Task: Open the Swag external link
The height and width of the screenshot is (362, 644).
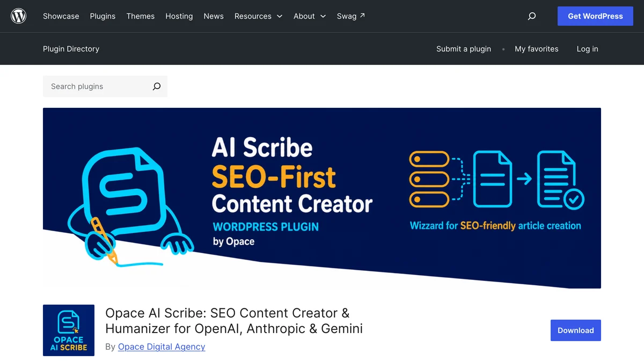Action: click(351, 16)
